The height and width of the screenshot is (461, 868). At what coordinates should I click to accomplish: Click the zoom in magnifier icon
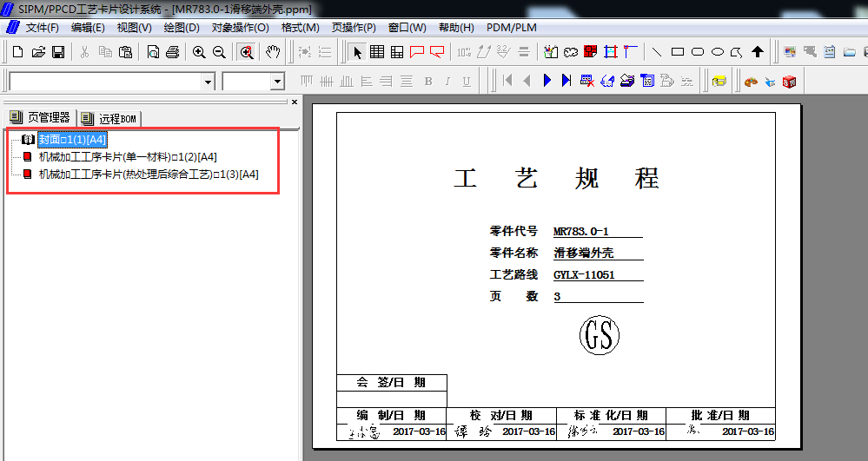tap(199, 52)
